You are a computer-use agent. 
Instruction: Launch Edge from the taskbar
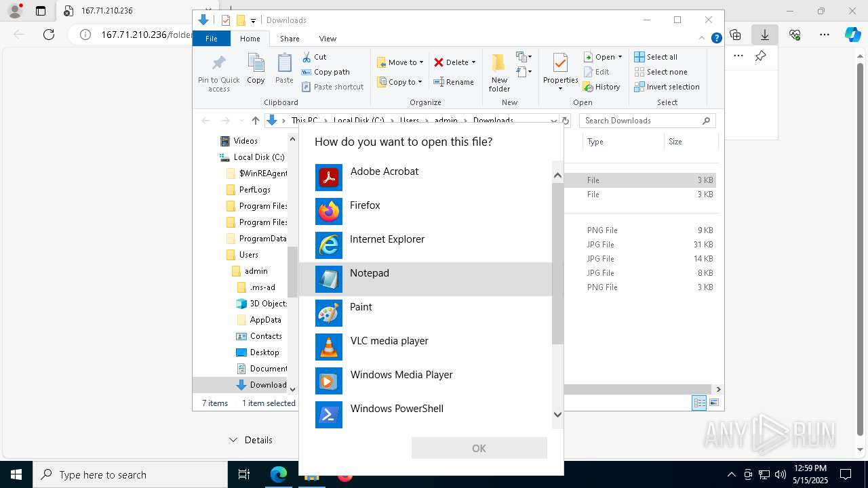279,474
